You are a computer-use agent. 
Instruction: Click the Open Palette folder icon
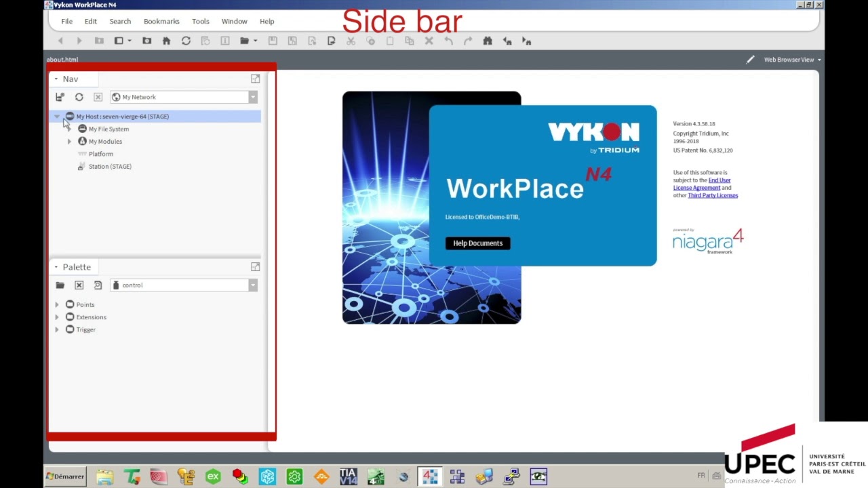60,285
